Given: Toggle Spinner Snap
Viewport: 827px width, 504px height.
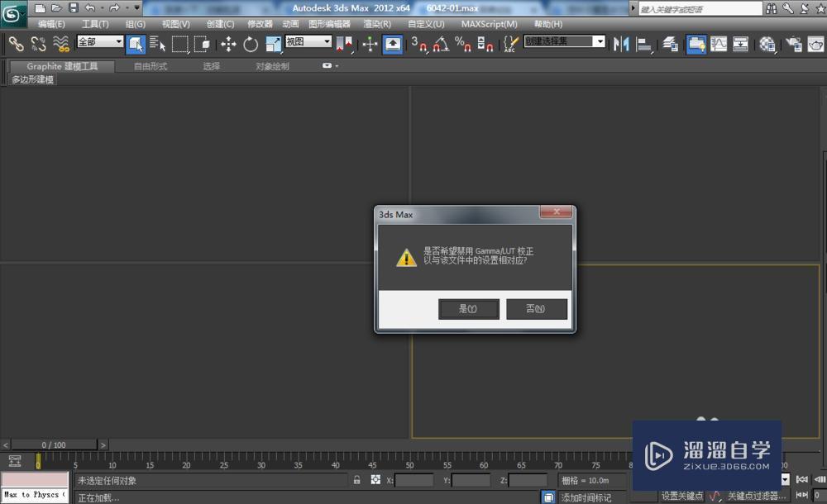Looking at the screenshot, I should (485, 45).
